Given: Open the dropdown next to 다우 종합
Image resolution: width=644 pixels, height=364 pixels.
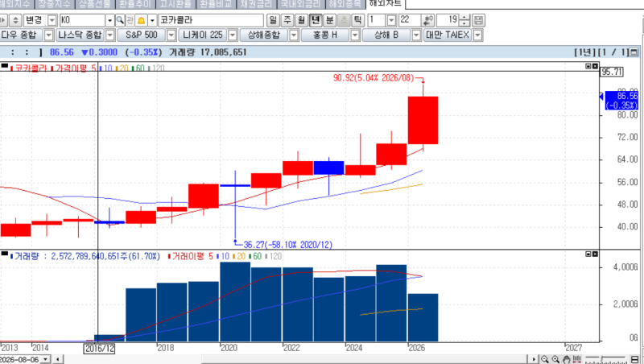Looking at the screenshot, I should (x=48, y=35).
